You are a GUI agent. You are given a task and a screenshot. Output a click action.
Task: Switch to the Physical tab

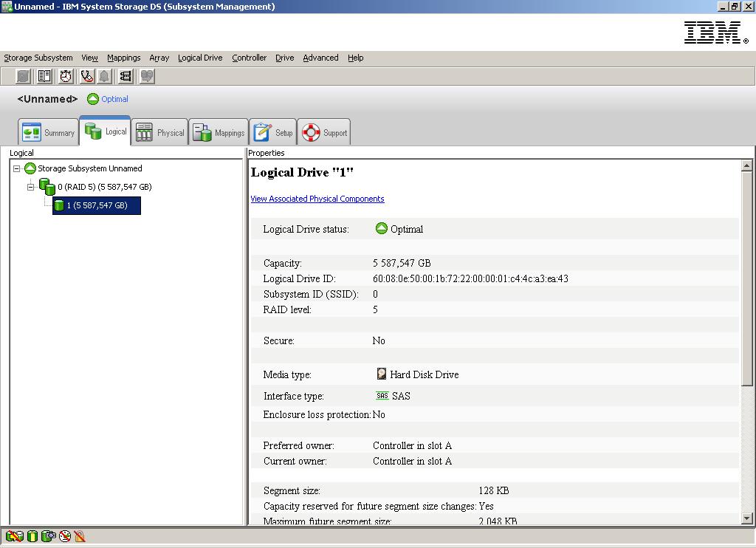(x=160, y=133)
